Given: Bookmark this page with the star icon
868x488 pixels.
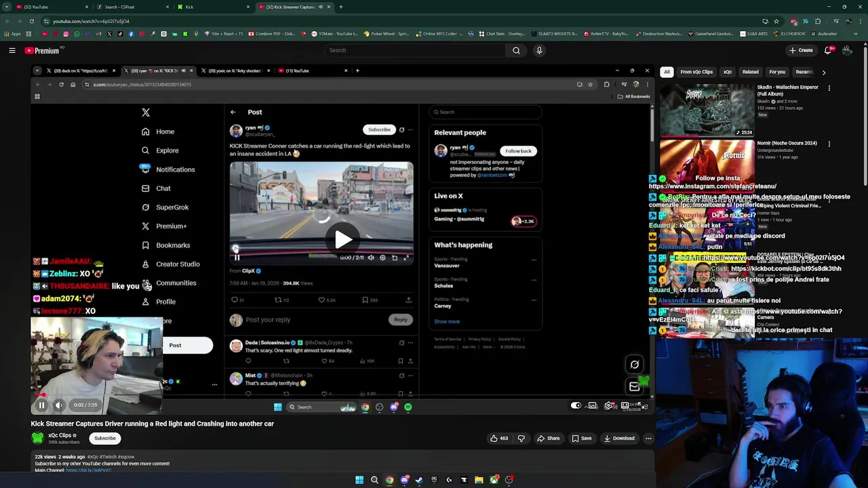Looking at the screenshot, I should (x=776, y=21).
